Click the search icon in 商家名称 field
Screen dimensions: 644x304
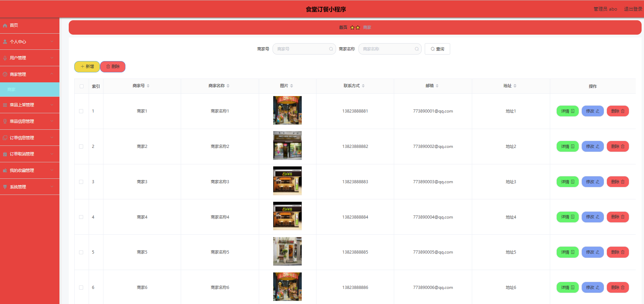[417, 49]
